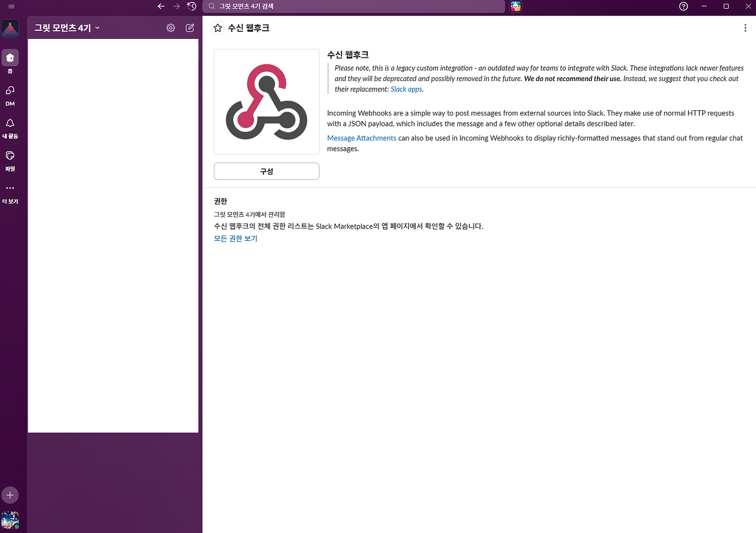The width and height of the screenshot is (756, 533).
Task: Click the 구성 configure button
Action: tap(266, 171)
